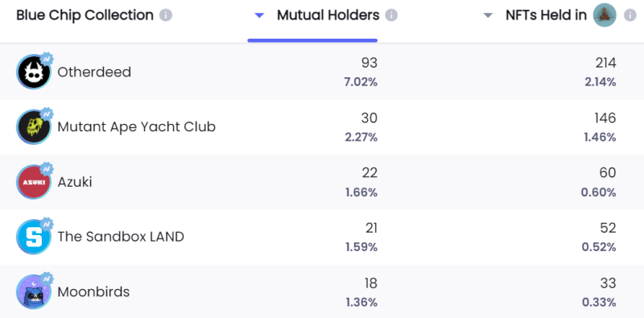Click the collection thumbnail in NFTs Held header

(605, 15)
